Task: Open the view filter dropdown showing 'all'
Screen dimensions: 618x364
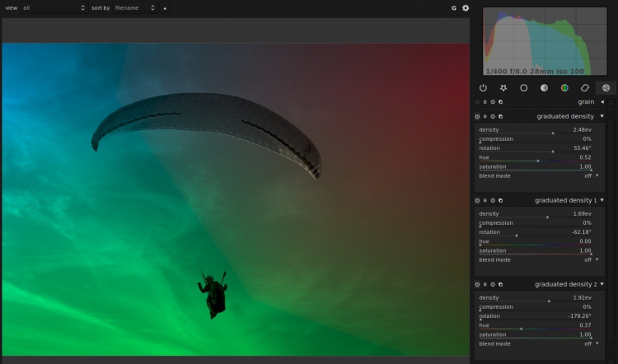Action: coord(54,7)
